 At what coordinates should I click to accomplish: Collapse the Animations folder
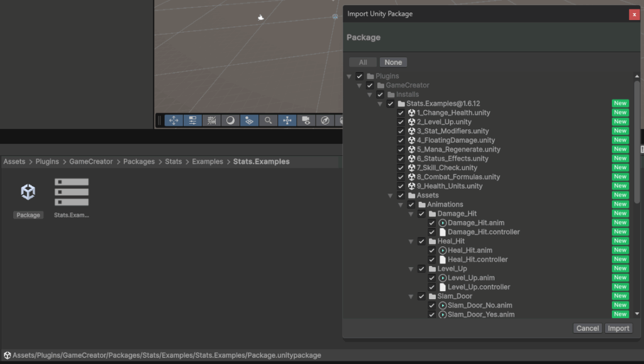coord(401,205)
